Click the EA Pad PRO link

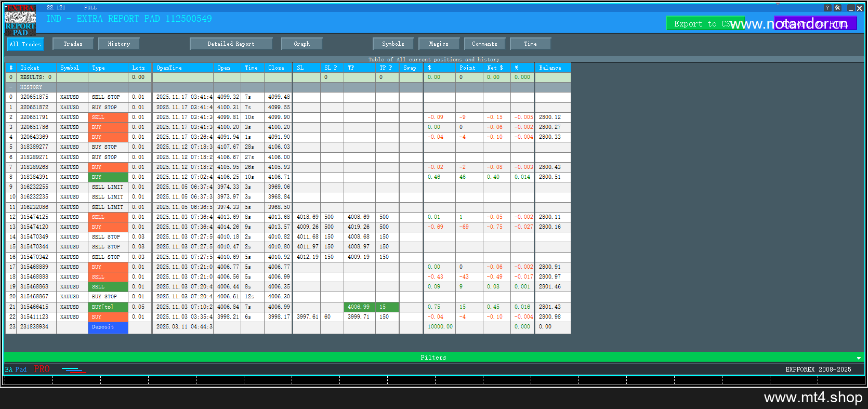[28, 370]
